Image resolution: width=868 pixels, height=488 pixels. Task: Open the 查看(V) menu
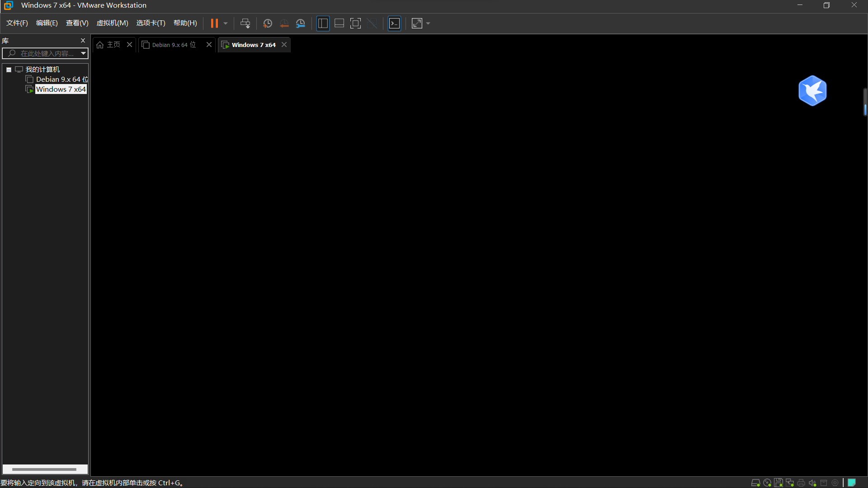(77, 23)
